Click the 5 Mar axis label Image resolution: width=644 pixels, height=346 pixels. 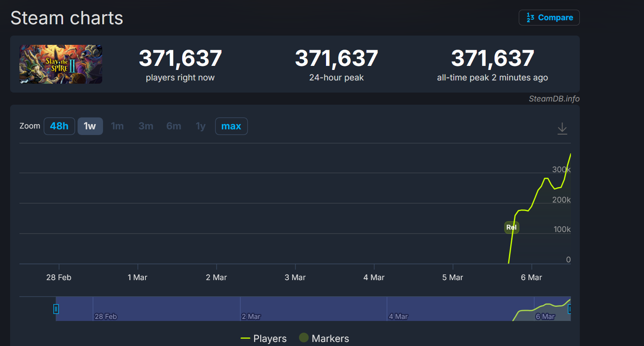pos(452,277)
